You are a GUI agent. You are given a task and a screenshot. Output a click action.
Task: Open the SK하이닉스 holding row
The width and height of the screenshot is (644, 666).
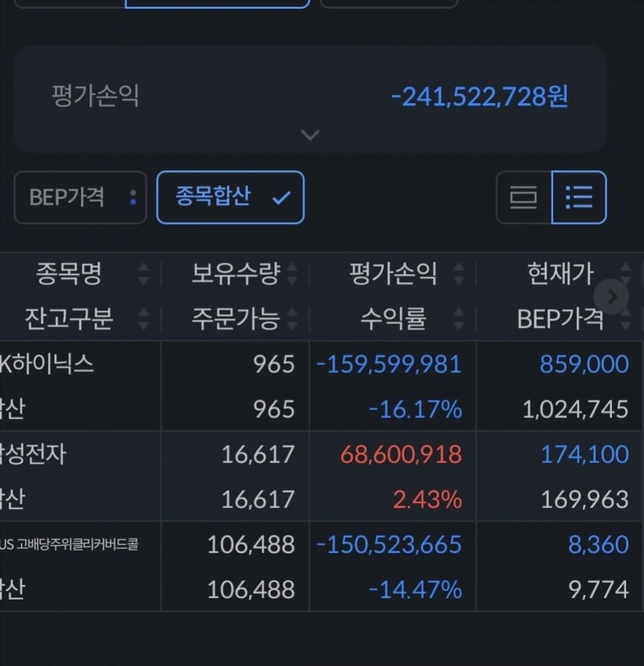[321, 386]
